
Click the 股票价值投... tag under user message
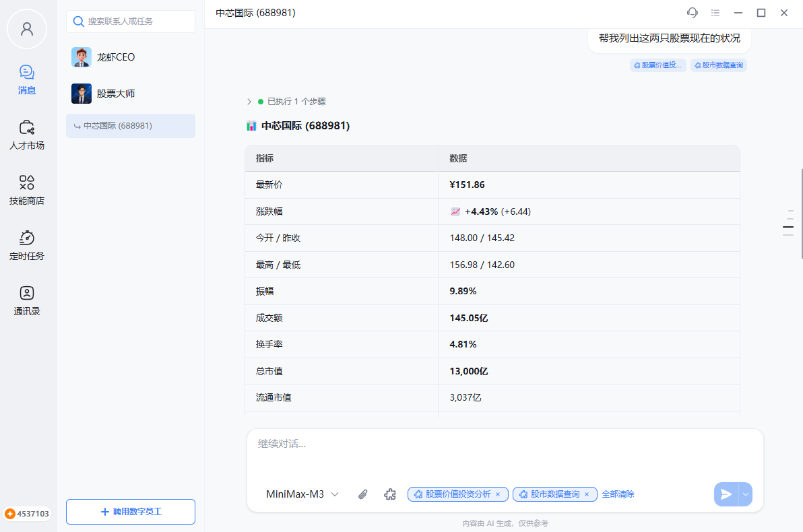click(x=658, y=65)
